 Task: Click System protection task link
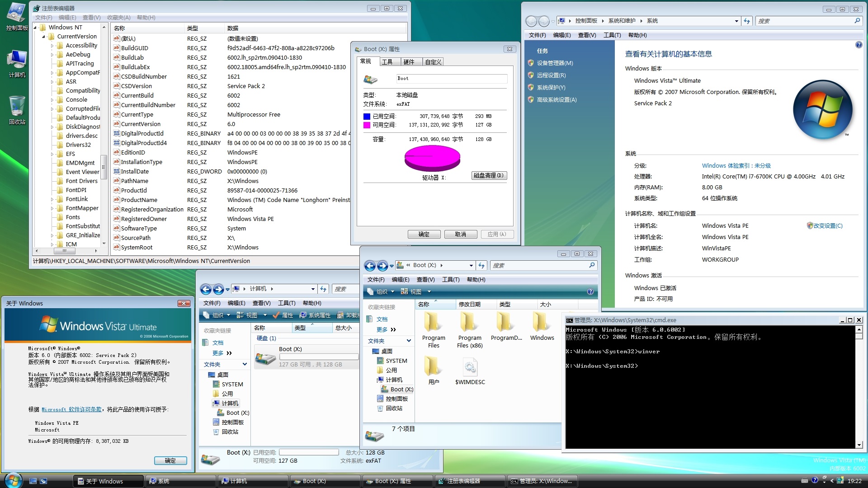pyautogui.click(x=551, y=88)
